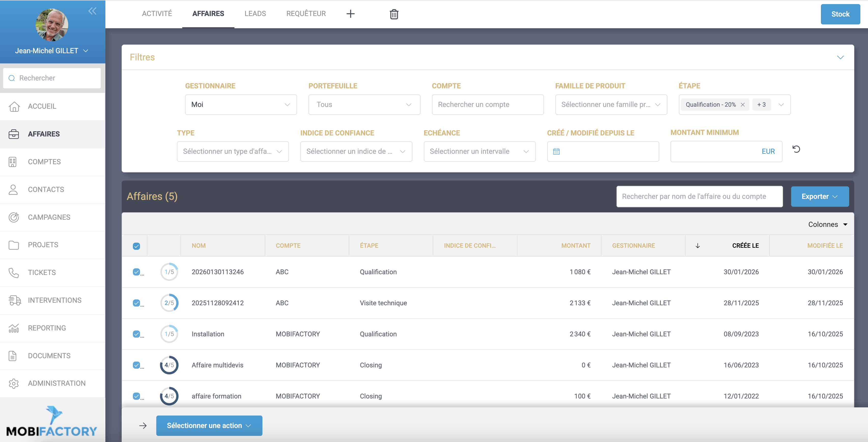Remove the Qualification - 20% filter chip
This screenshot has width=868, height=442.
pyautogui.click(x=743, y=105)
